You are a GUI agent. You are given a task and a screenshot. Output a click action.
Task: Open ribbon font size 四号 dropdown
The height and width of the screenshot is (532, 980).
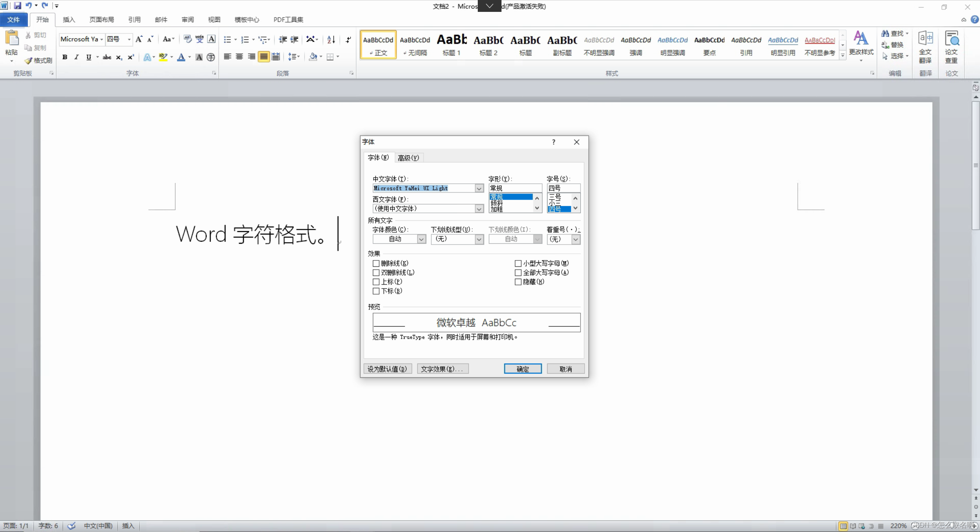click(129, 39)
